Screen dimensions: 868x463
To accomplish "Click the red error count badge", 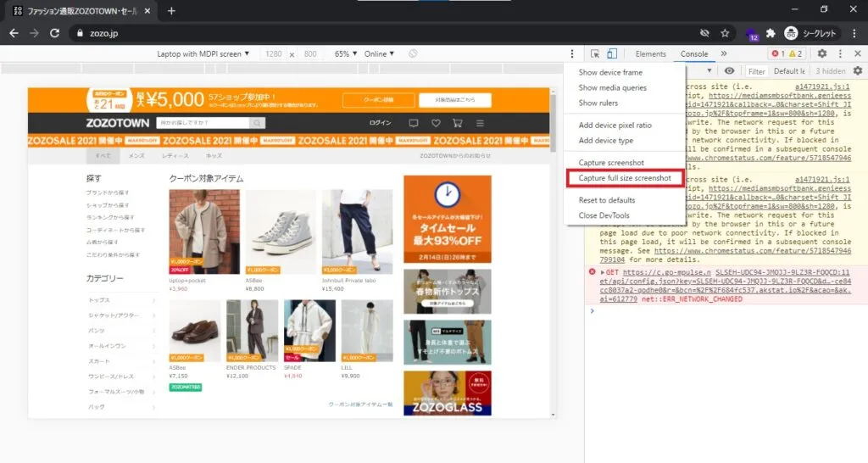I will 778,53.
